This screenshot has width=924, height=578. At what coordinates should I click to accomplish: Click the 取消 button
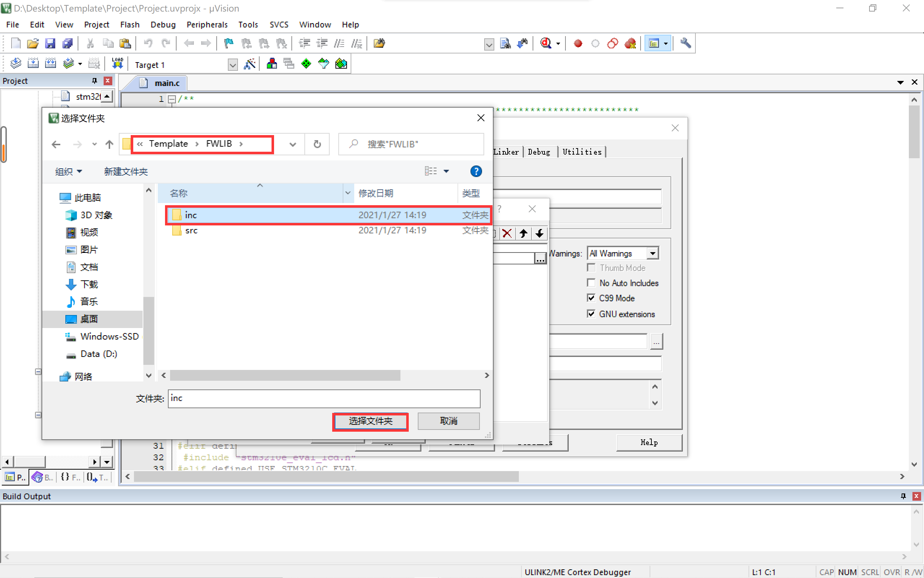click(x=448, y=421)
